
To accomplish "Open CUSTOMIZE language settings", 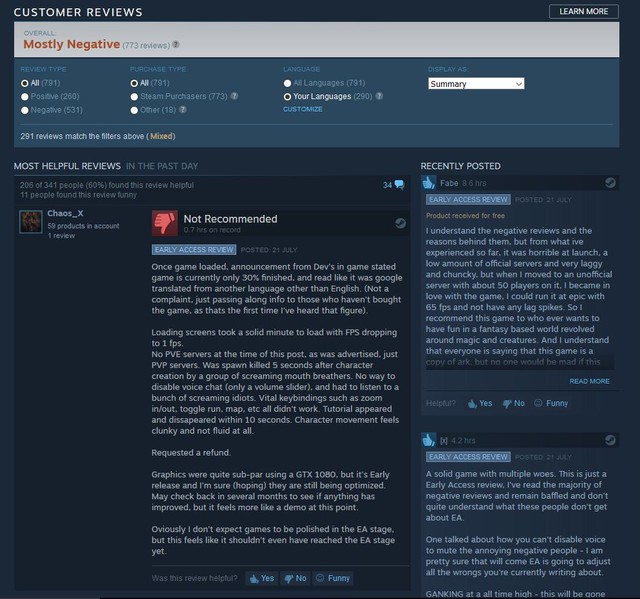I will pos(302,109).
